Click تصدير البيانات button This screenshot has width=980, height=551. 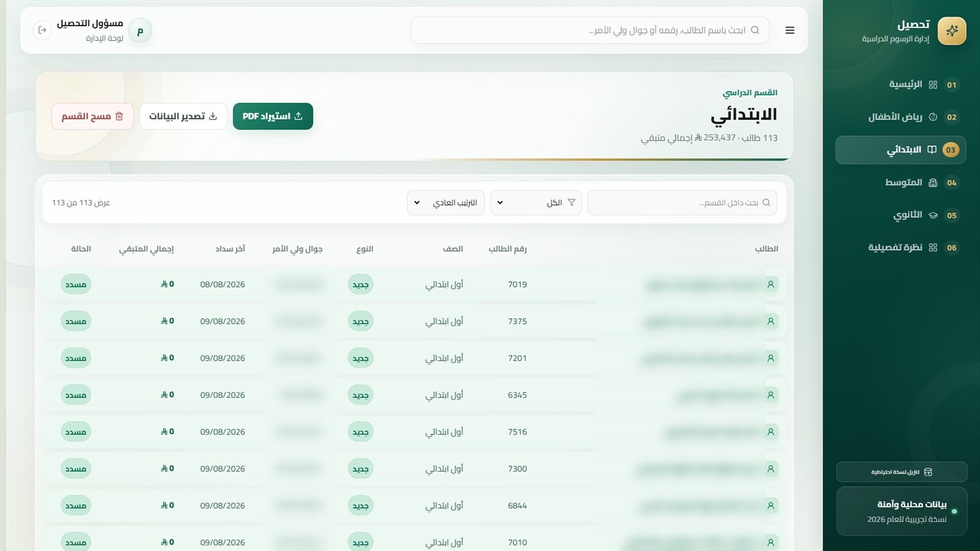(x=183, y=116)
